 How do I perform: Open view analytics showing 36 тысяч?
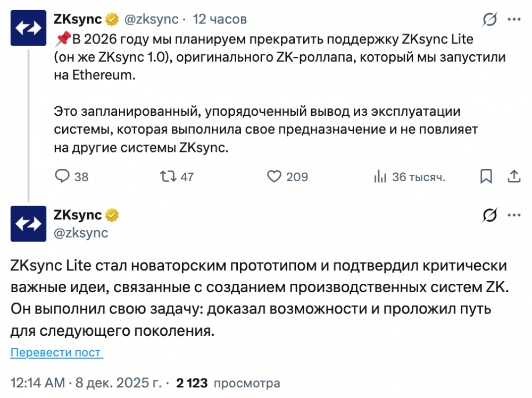tap(380, 176)
